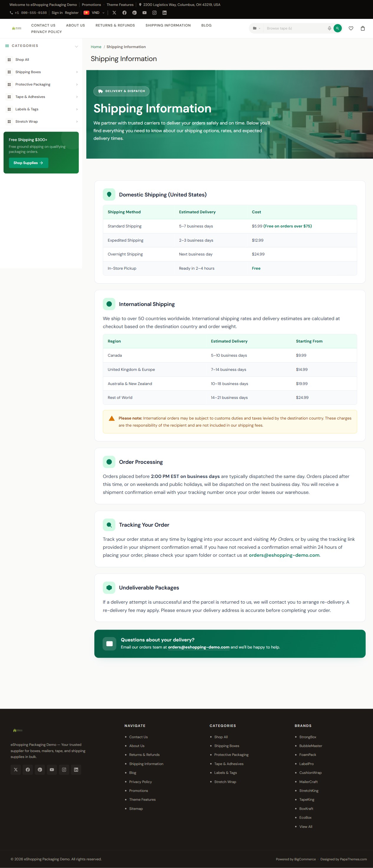Click orders email link in Tracking section
This screenshot has width=373, height=868.
[x=284, y=555]
